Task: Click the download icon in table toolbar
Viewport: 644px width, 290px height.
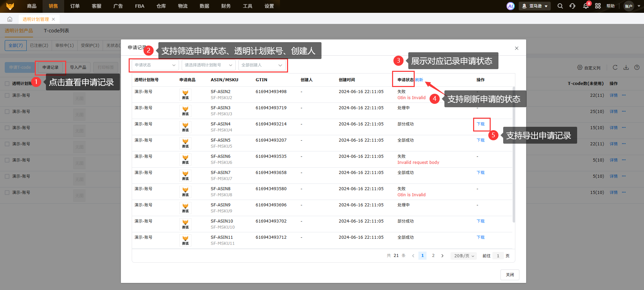Action: click(626, 67)
